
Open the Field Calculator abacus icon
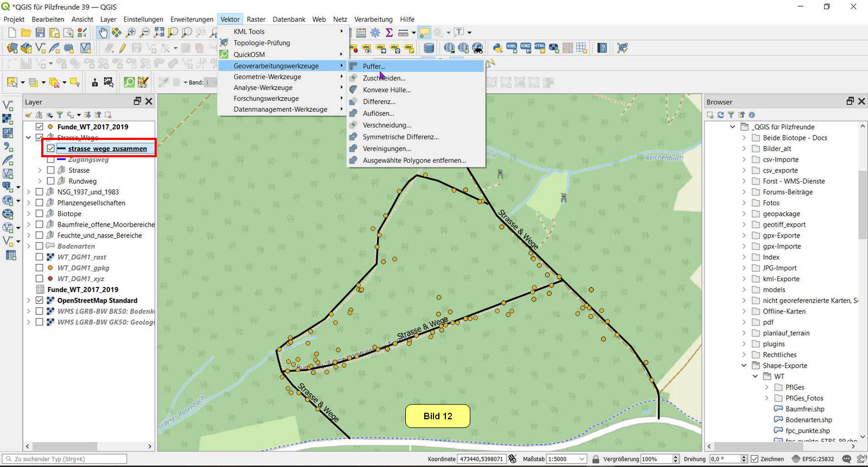[x=361, y=33]
